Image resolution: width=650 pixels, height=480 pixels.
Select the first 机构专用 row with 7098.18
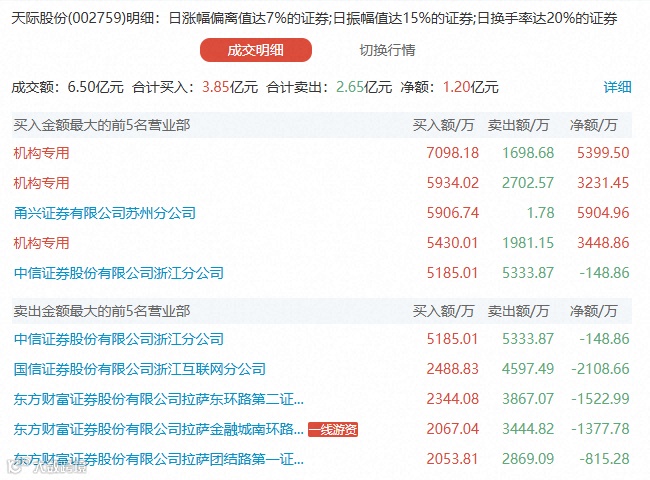(322, 153)
